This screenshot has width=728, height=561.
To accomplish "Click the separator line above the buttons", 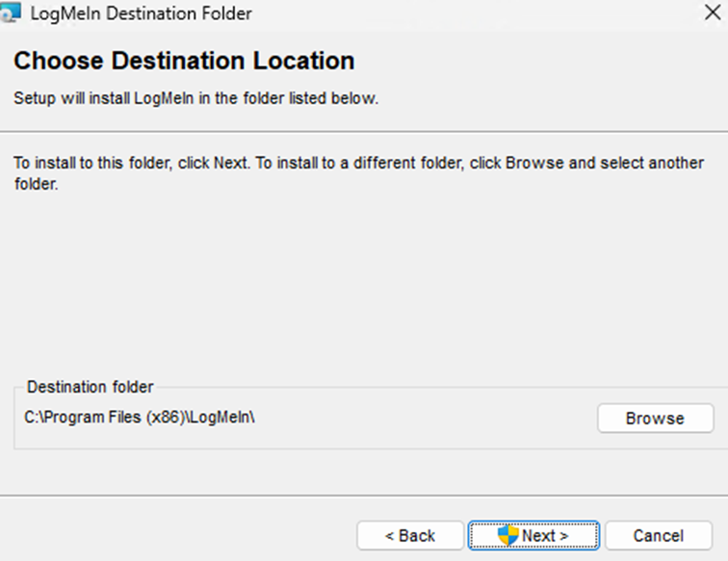I will click(364, 497).
